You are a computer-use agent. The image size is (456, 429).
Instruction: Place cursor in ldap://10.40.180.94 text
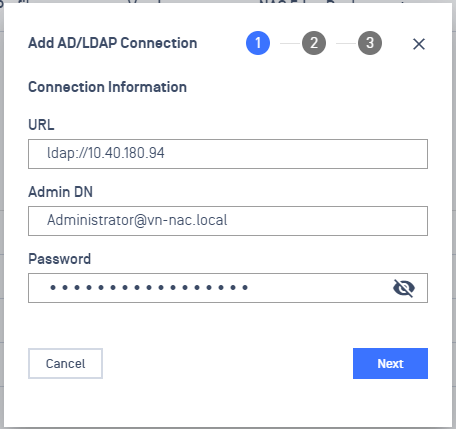pos(106,153)
